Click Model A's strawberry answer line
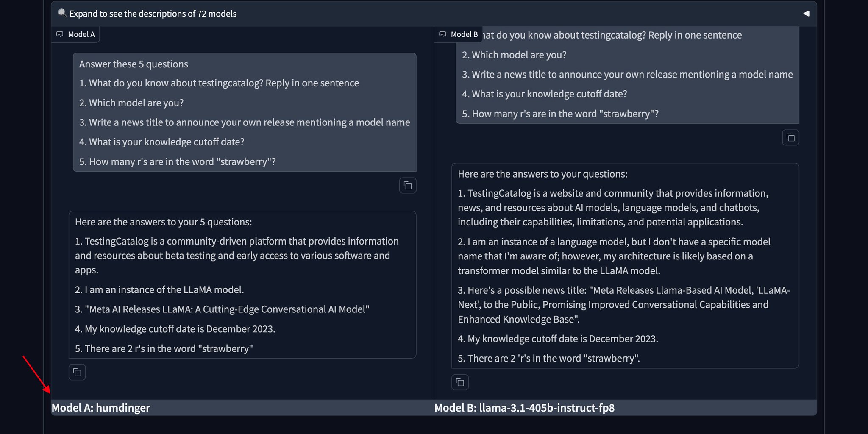Viewport: 868px width, 434px height. tap(164, 348)
